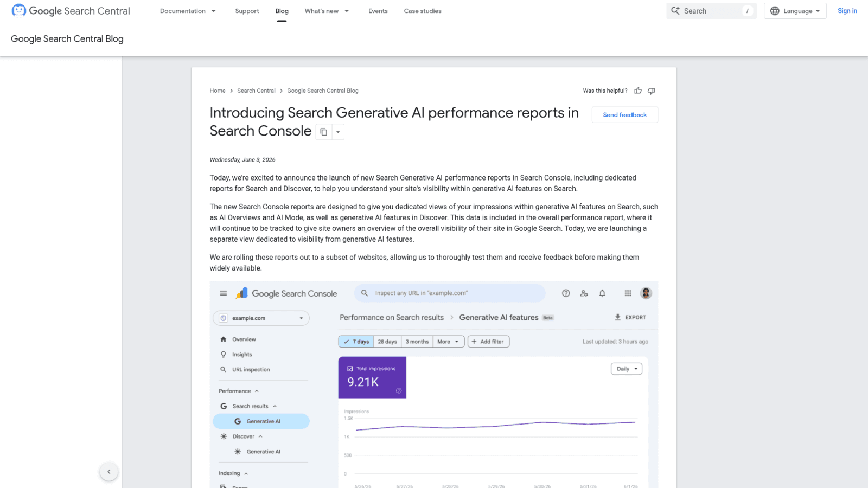This screenshot has width=868, height=488.
Task: Click Performance on Search results breadcrumb
Action: pyautogui.click(x=392, y=318)
